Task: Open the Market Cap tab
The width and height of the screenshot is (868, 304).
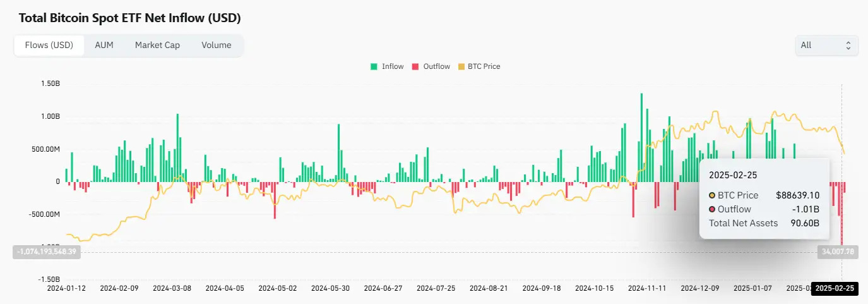Action: pos(157,45)
